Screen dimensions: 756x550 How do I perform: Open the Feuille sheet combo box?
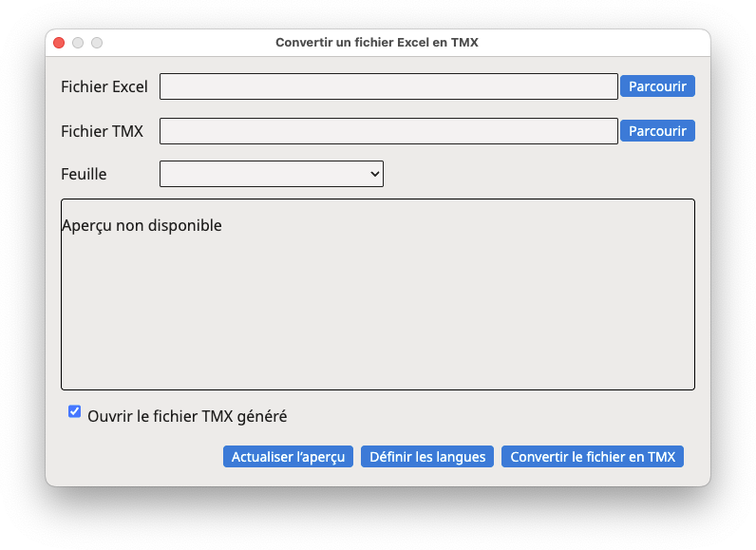272,174
